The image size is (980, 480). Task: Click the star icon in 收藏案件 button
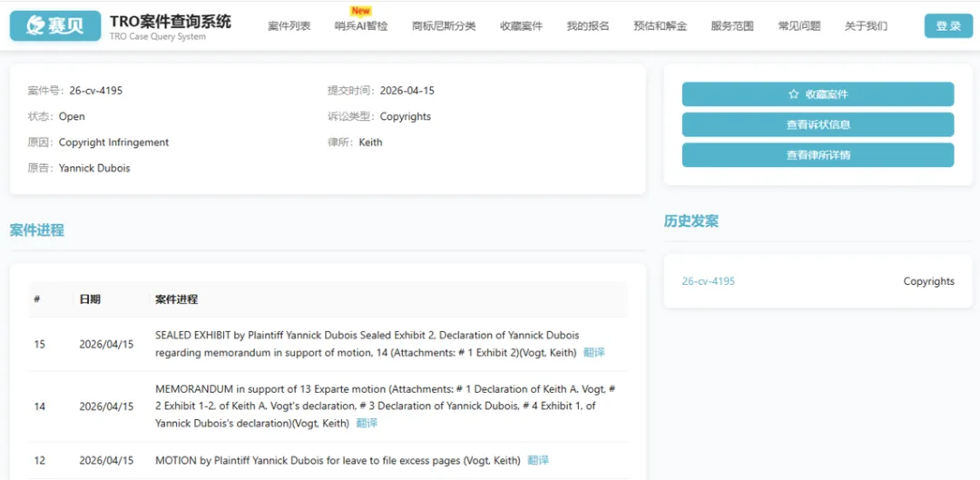point(794,94)
